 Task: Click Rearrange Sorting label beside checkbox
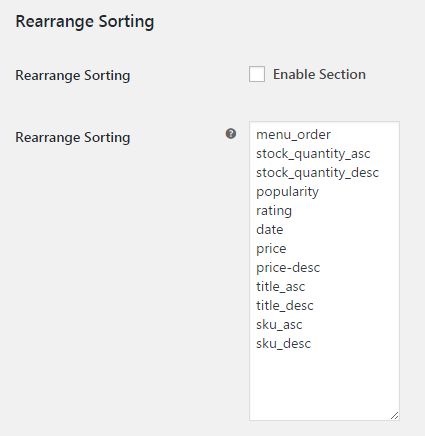(73, 75)
